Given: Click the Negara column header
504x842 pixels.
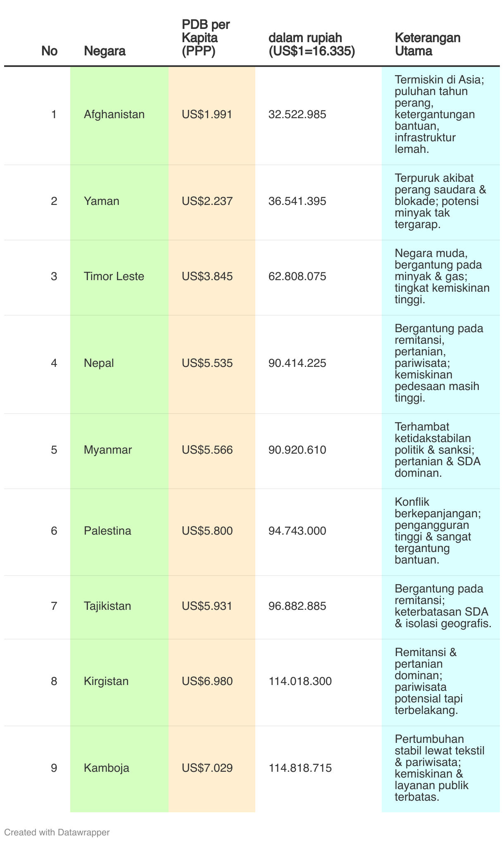Looking at the screenshot, I should (x=105, y=51).
